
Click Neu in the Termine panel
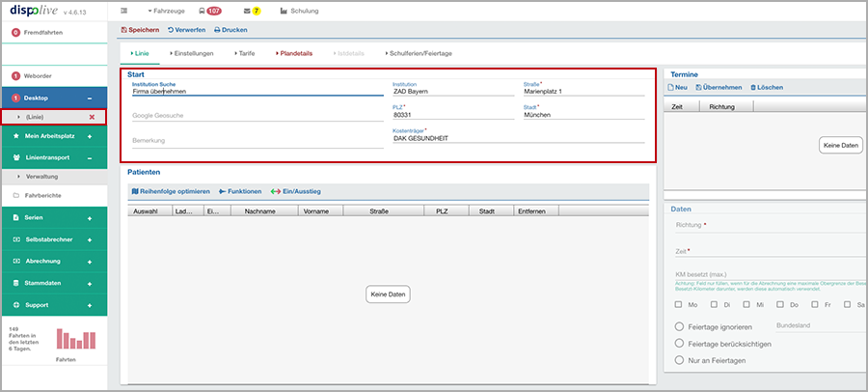[678, 88]
